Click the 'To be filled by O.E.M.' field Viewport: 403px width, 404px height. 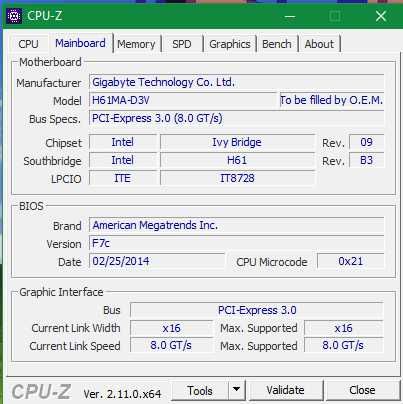pos(332,100)
